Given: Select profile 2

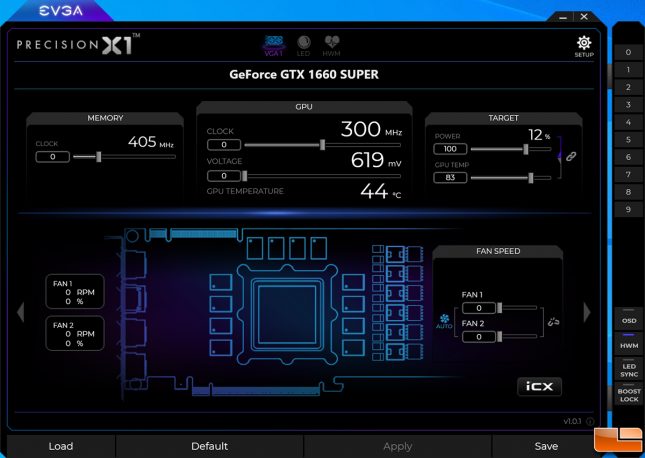Looking at the screenshot, I should [628, 87].
